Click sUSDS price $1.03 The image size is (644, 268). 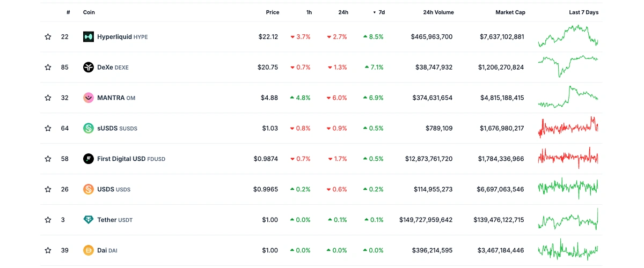[270, 129]
